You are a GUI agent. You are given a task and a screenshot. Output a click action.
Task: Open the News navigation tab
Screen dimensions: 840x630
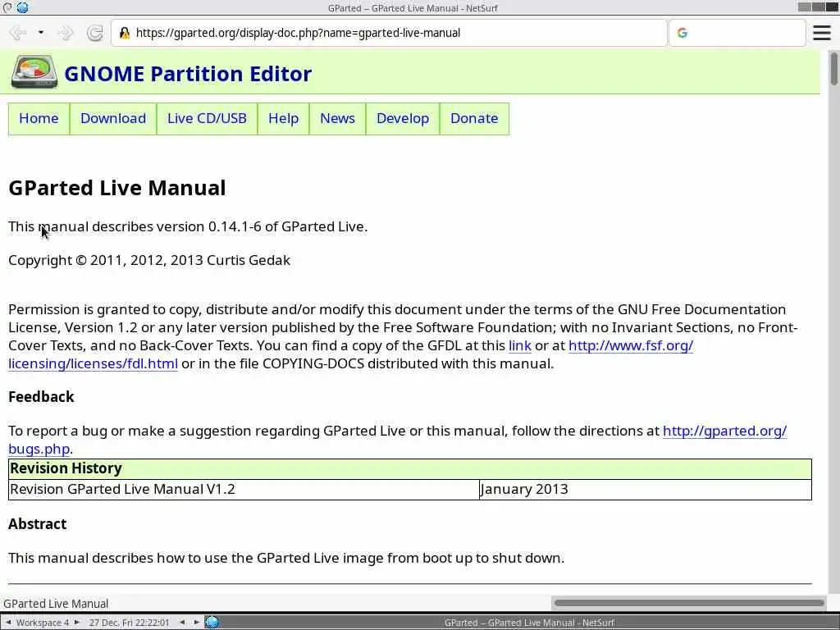coord(337,118)
